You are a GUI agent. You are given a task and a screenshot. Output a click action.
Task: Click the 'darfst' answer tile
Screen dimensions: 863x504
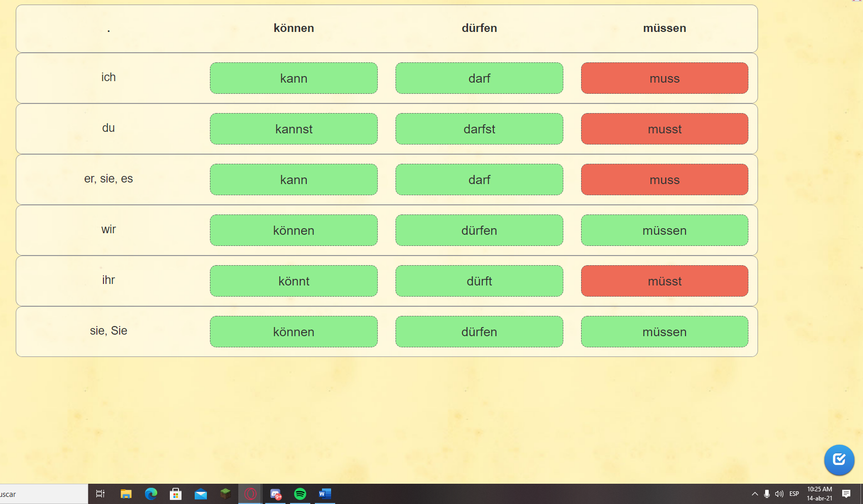(479, 129)
